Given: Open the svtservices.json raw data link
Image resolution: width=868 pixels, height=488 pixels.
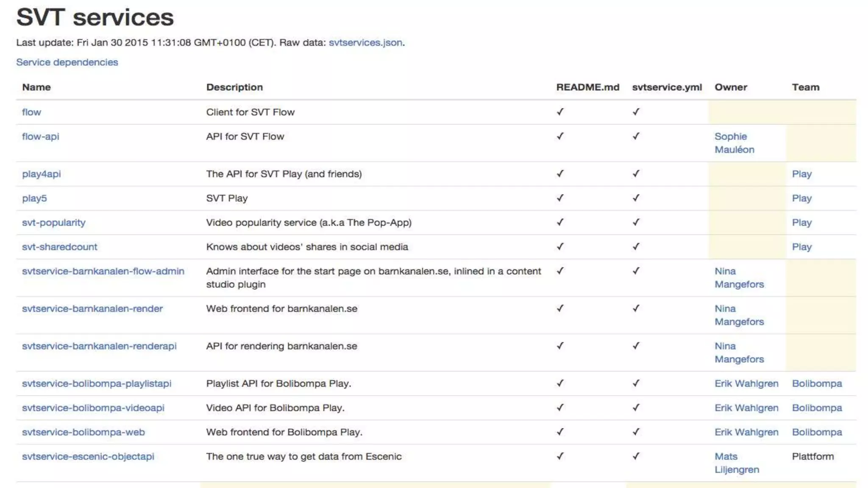Looking at the screenshot, I should [x=365, y=43].
